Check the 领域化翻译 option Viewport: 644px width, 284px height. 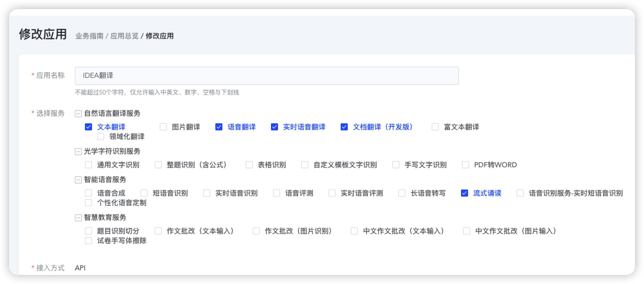click(101, 137)
